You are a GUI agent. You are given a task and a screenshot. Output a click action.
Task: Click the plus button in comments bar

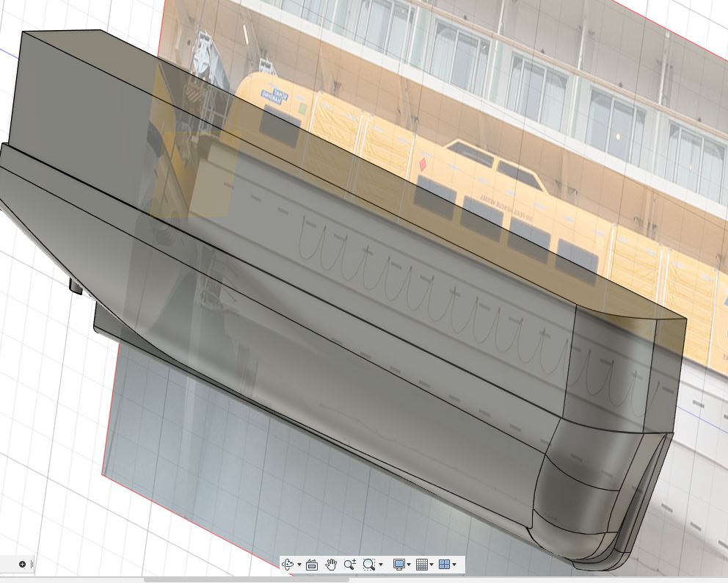(22, 564)
